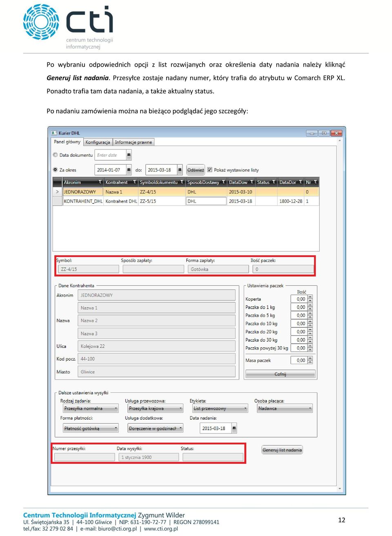Click Akronim column header

(83, 182)
